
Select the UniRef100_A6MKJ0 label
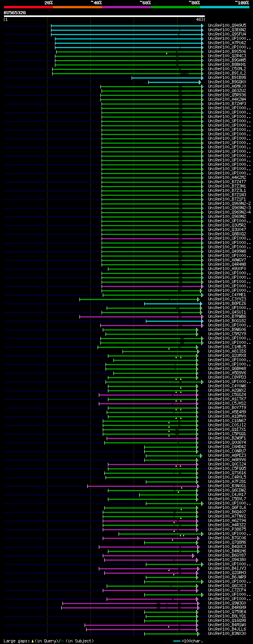(227, 86)
